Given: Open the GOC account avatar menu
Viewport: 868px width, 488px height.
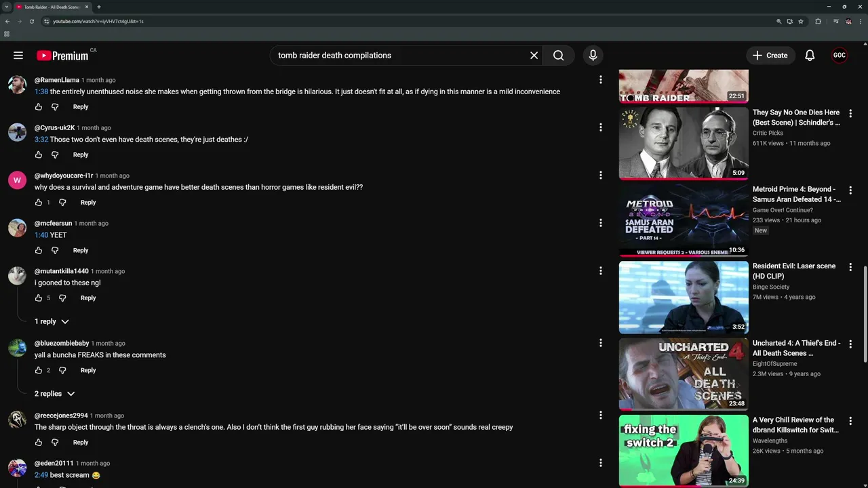Looking at the screenshot, I should [x=840, y=56].
